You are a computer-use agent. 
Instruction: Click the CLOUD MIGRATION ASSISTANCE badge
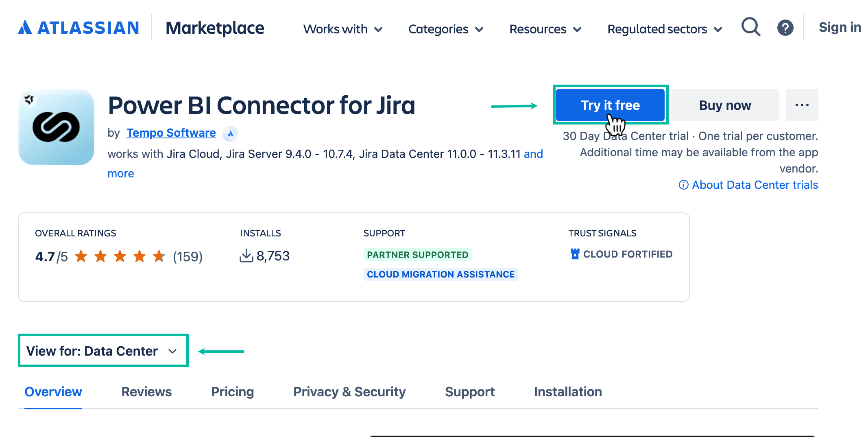tap(441, 274)
